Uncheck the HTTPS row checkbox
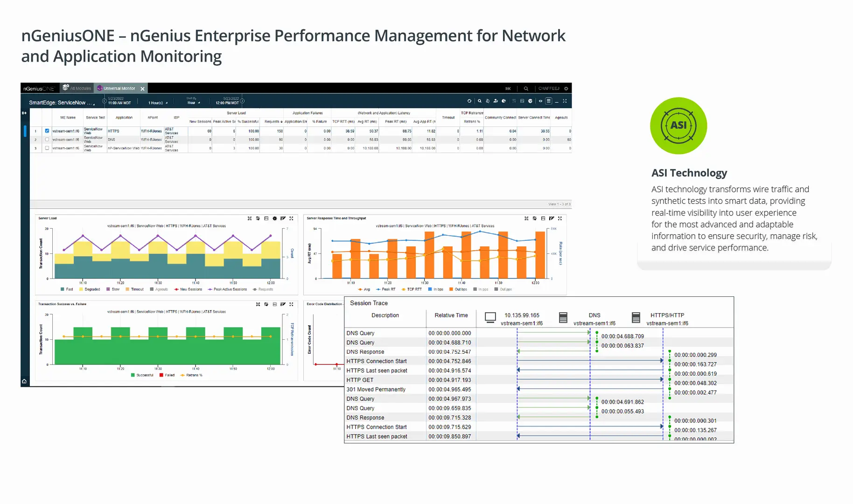 47,131
